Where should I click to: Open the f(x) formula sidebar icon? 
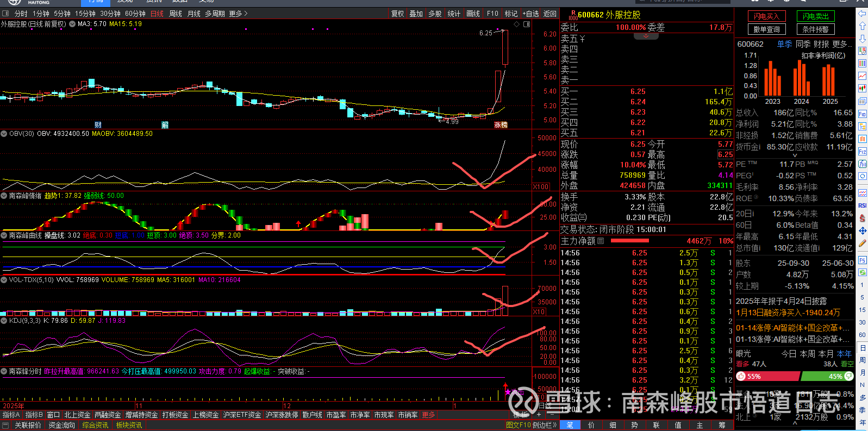tap(862, 164)
